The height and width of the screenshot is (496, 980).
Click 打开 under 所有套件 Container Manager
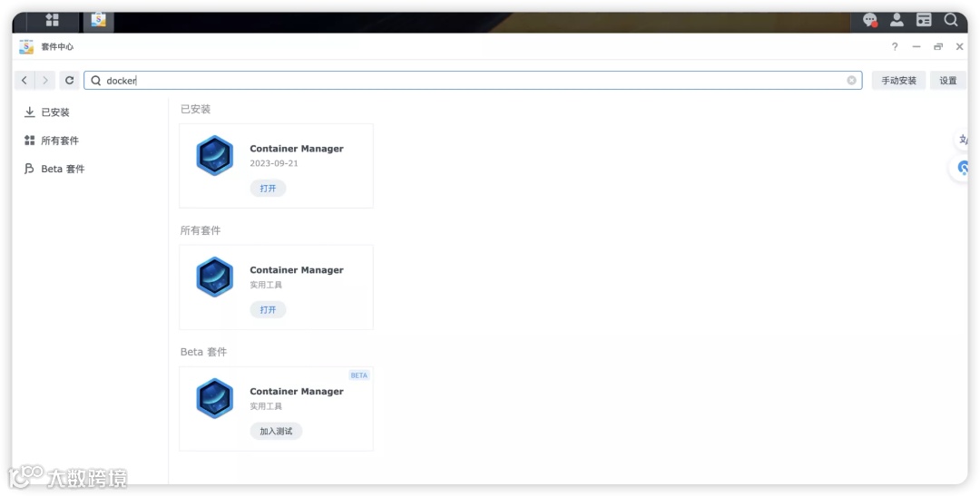[x=268, y=309]
